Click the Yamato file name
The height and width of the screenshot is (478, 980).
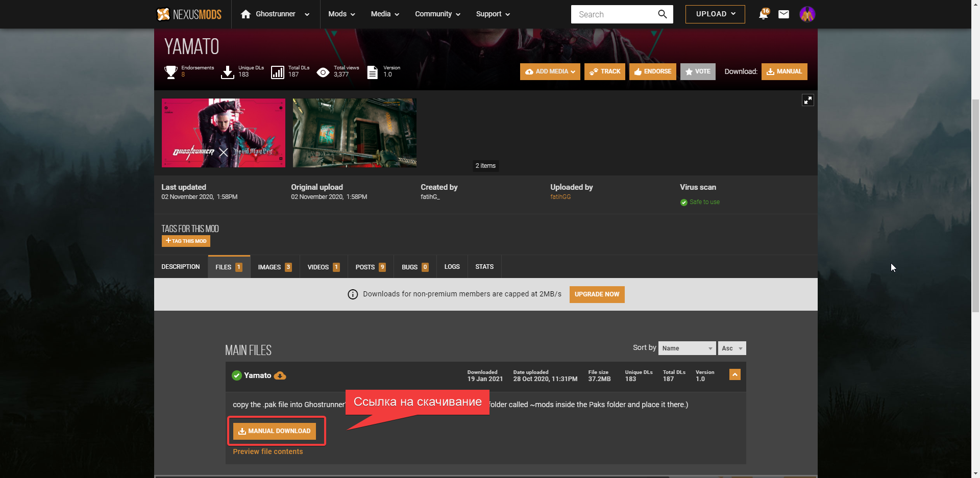[258, 375]
